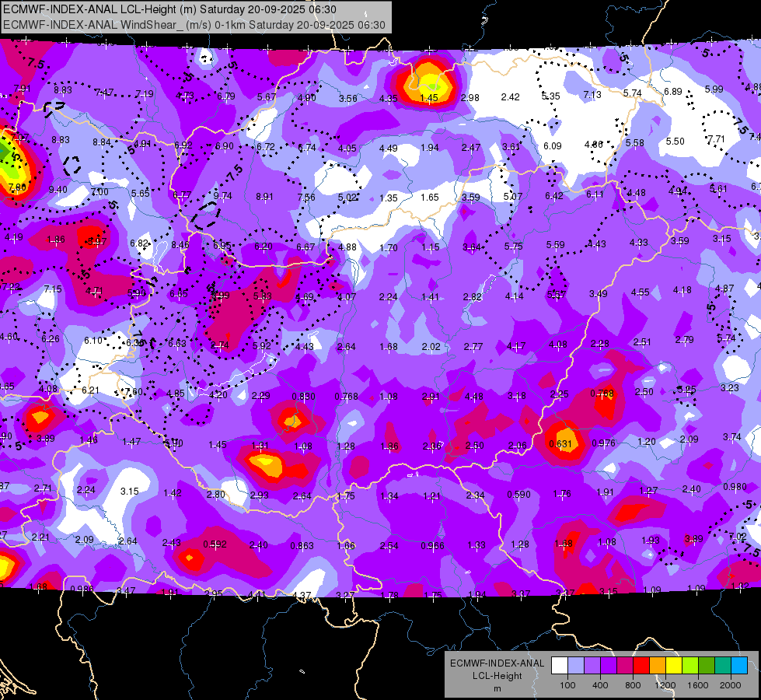
Task: Click the LCL-Height title line in header
Action: click(169, 9)
